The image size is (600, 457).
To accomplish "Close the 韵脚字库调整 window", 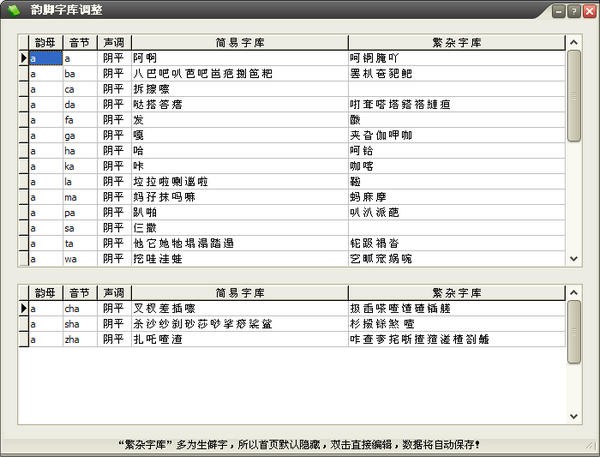I will 589,11.
